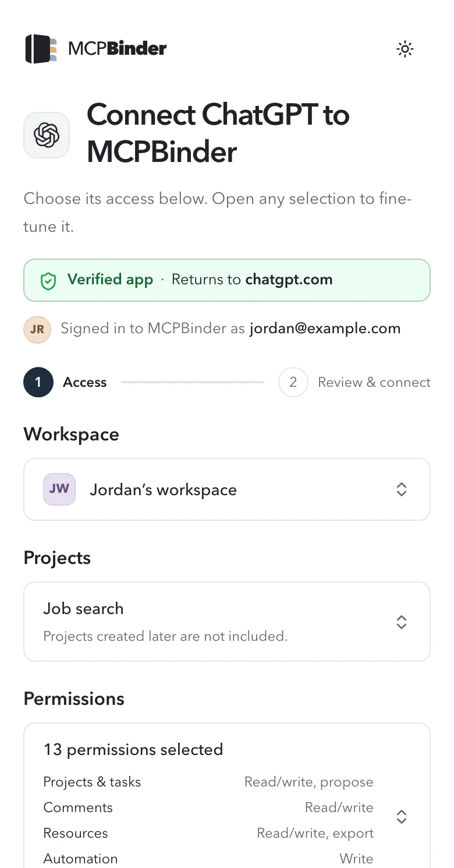Expand the permissions selector chevron
Viewport: 454px width, 868px height.
coord(401,817)
